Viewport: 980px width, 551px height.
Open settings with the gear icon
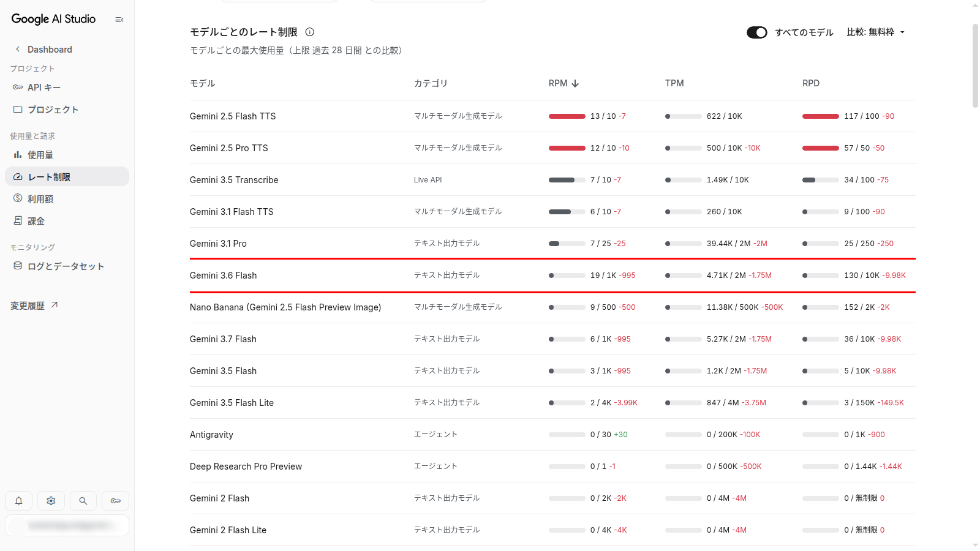(51, 501)
